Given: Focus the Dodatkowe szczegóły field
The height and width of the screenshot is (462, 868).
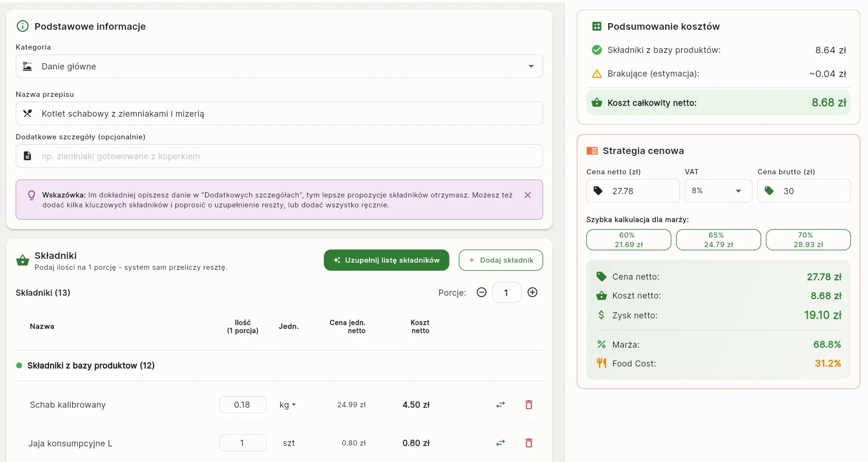Looking at the screenshot, I should pos(284,156).
